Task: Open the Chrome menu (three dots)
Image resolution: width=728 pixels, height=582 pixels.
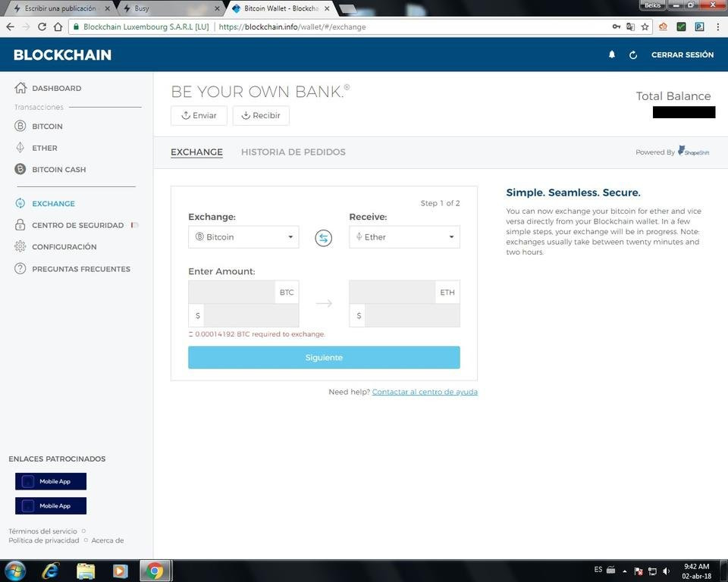Action: (718, 27)
